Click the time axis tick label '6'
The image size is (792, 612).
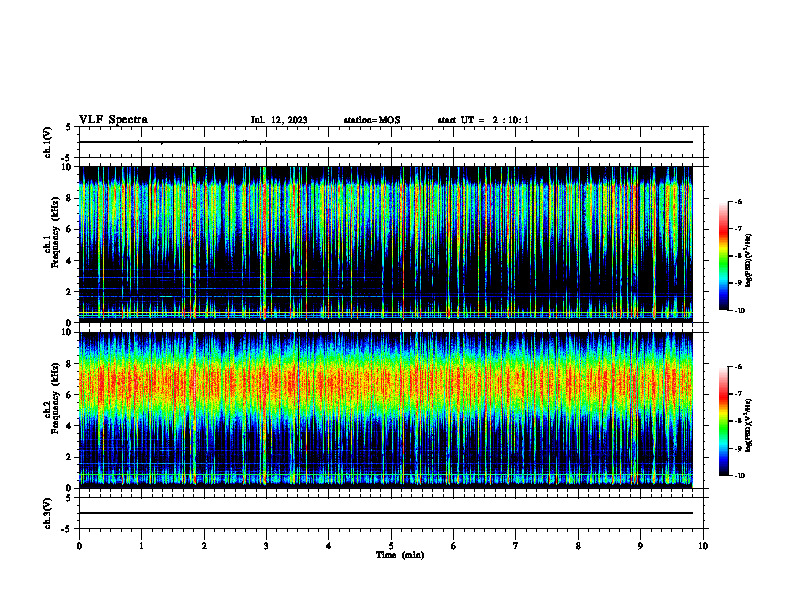pyautogui.click(x=454, y=546)
